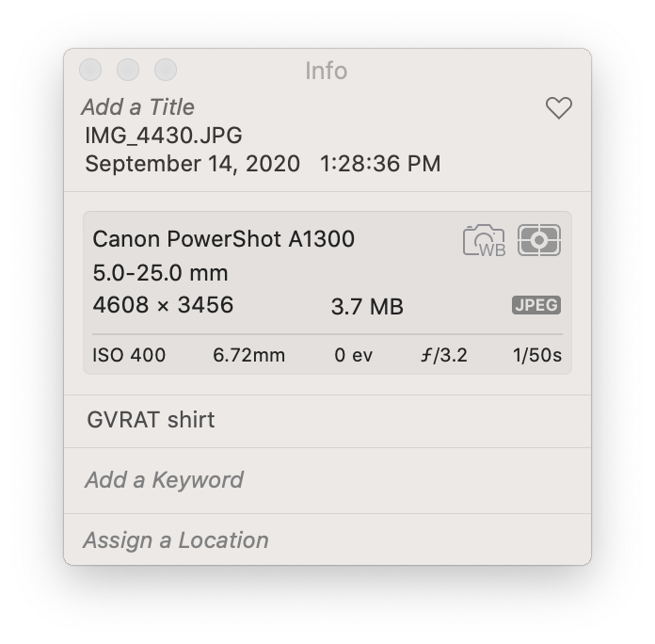
Task: Click Assign a Location field
Action: click(176, 540)
